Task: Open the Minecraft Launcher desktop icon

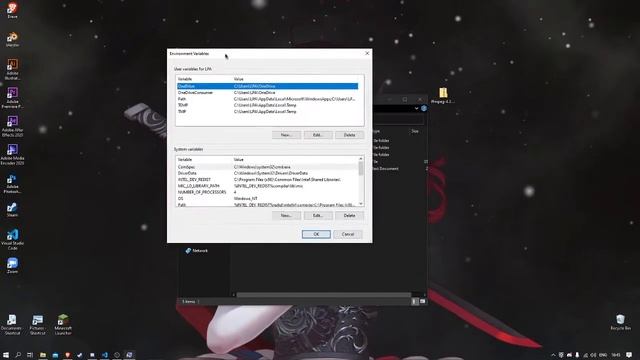Action: (x=63, y=324)
